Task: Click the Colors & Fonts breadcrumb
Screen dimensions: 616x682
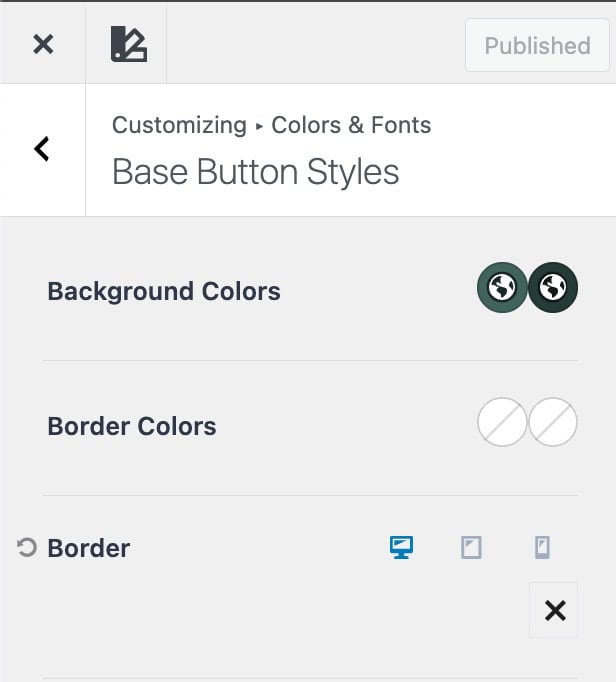Action: (x=351, y=125)
